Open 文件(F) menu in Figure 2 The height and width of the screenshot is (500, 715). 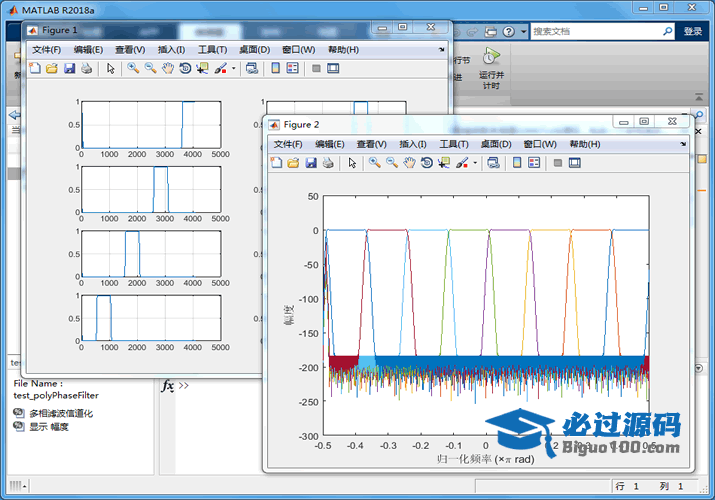[288, 144]
